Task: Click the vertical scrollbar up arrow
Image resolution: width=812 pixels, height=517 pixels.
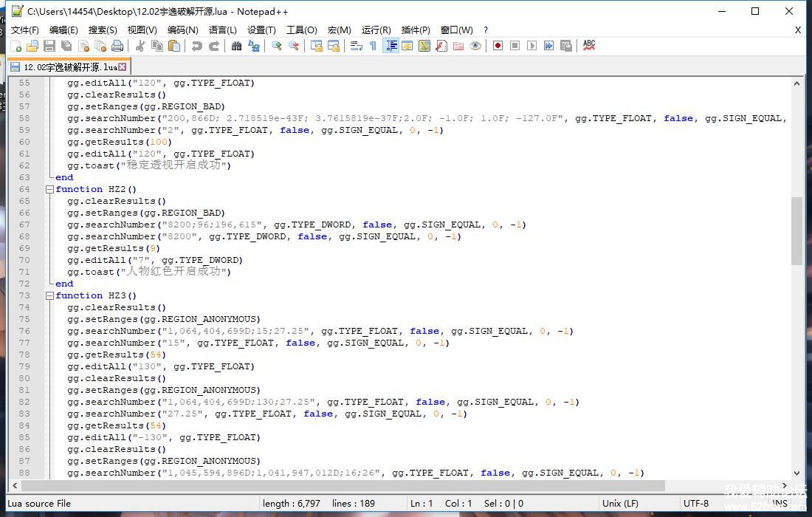Action: [x=796, y=83]
